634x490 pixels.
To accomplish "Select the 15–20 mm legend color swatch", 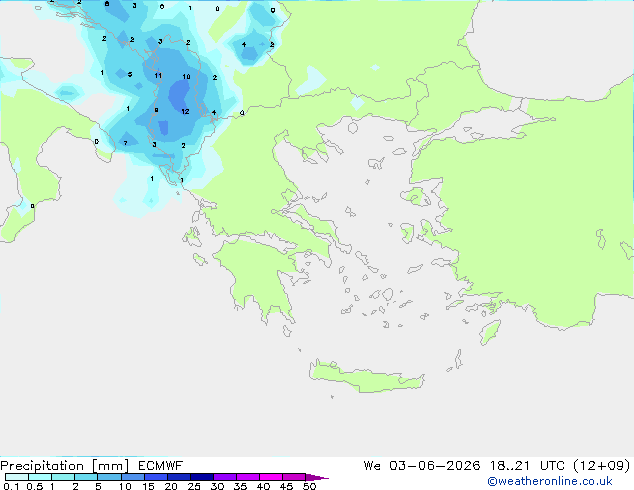I will pyautogui.click(x=155, y=477).
